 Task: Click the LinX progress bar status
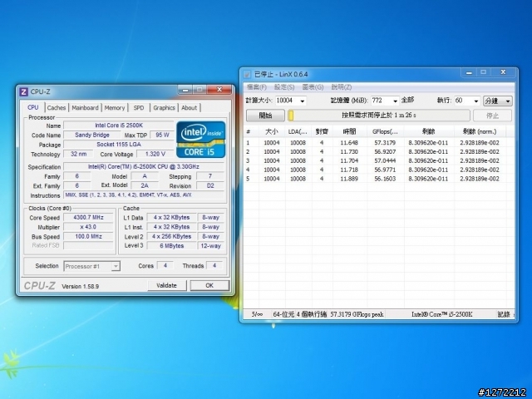click(379, 116)
